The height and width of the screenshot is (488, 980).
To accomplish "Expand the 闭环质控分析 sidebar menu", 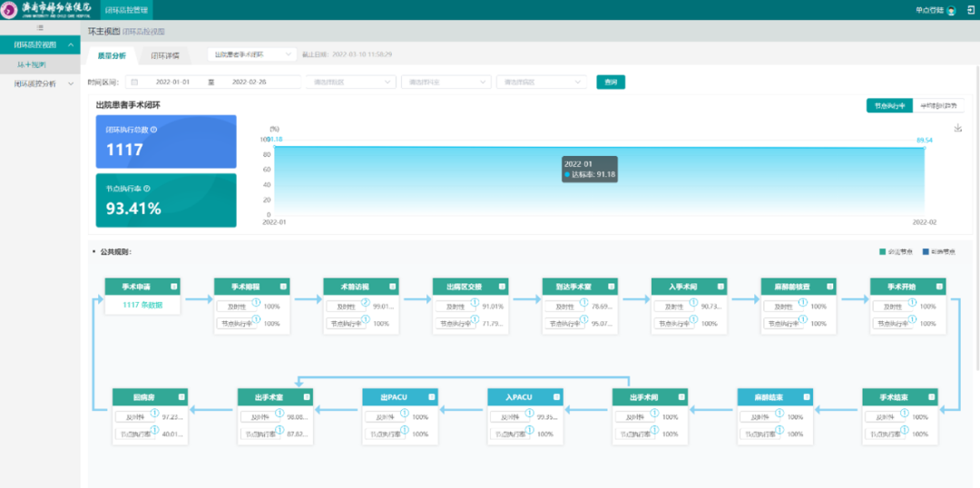I will (40, 83).
